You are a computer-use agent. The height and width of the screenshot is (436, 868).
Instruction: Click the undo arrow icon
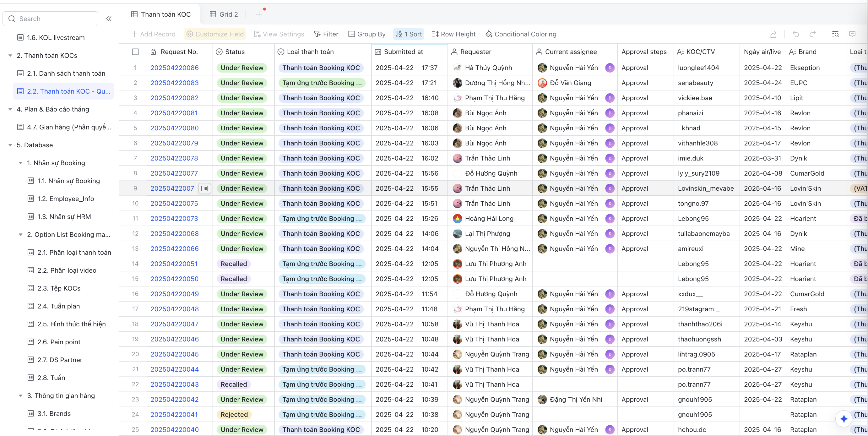click(x=795, y=34)
